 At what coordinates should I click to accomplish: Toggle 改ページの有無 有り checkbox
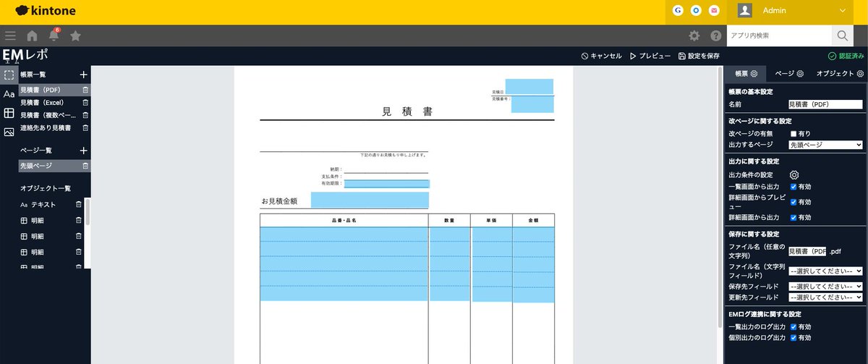pos(793,134)
